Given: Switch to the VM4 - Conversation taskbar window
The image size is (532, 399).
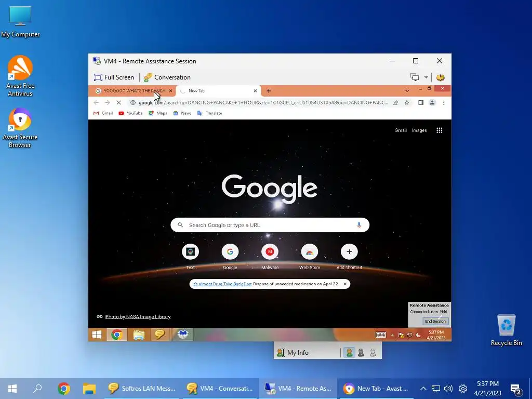Looking at the screenshot, I should pyautogui.click(x=220, y=389).
